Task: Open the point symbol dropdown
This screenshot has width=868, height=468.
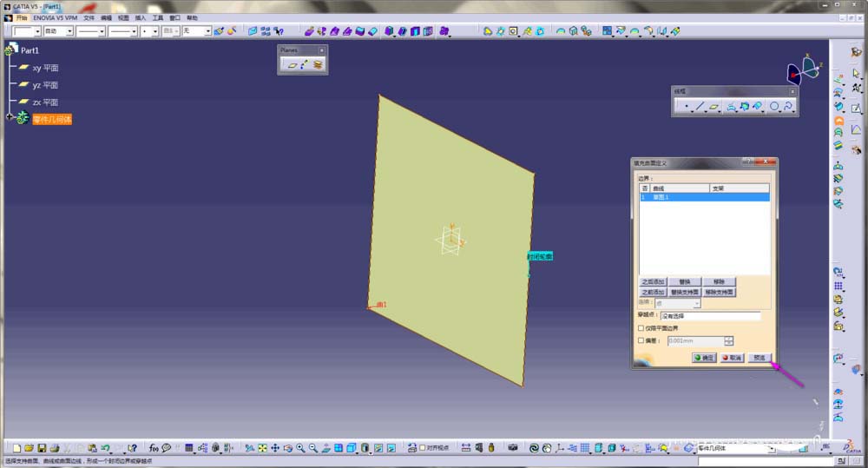Action: click(x=155, y=31)
